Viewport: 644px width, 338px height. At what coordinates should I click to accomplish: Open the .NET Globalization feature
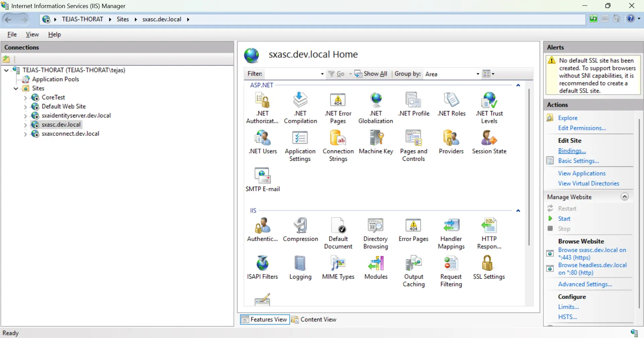click(376, 108)
